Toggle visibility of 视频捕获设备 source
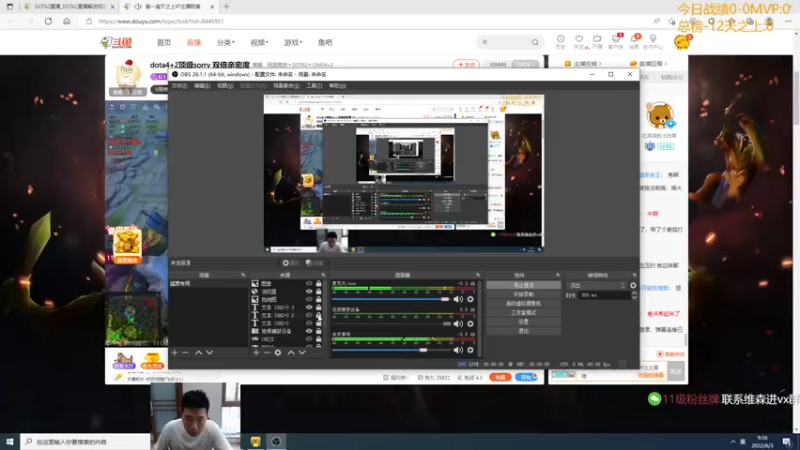 (x=309, y=331)
